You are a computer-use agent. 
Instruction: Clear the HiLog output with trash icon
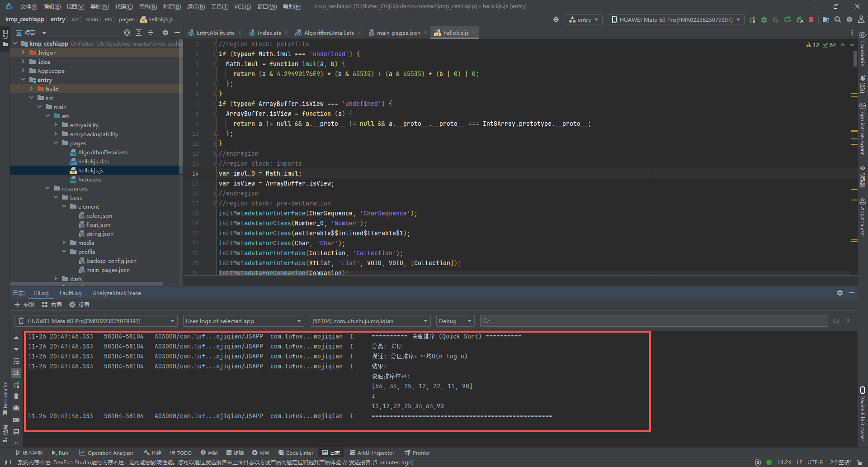pyautogui.click(x=16, y=396)
